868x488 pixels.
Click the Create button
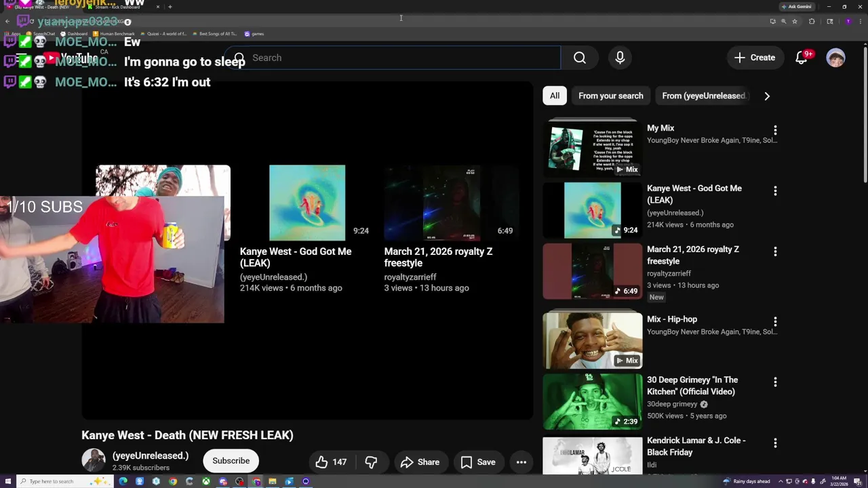(x=755, y=58)
